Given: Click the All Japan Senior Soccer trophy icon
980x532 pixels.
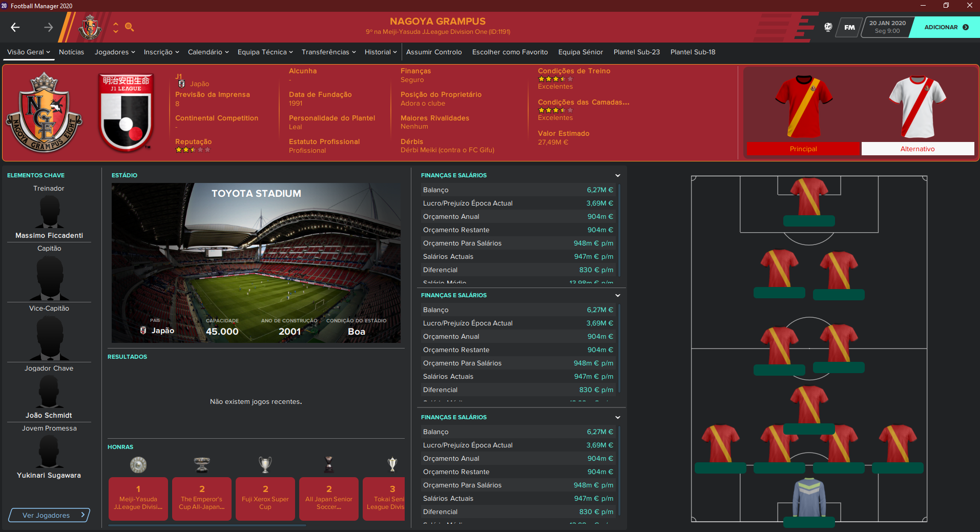Looking at the screenshot, I should pyautogui.click(x=329, y=464).
